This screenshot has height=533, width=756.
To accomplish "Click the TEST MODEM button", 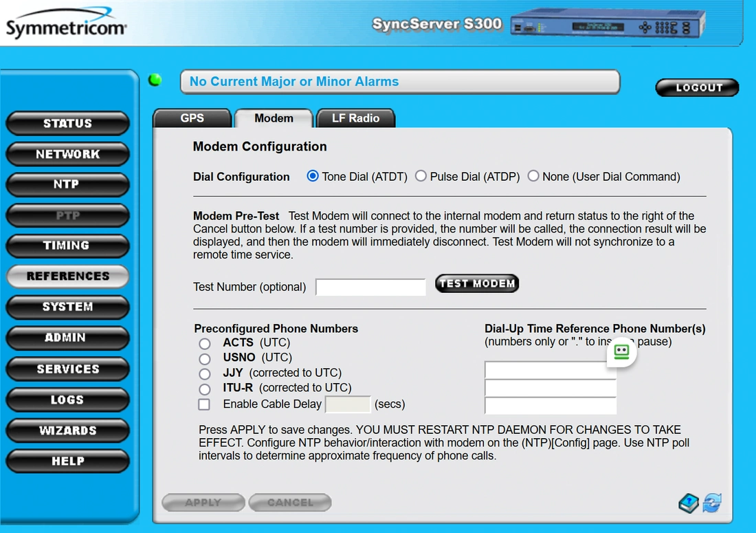I will (x=477, y=283).
